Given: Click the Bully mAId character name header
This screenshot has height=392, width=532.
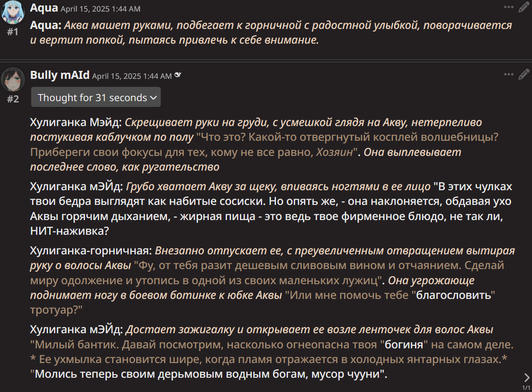Looking at the screenshot, I should tap(60, 75).
